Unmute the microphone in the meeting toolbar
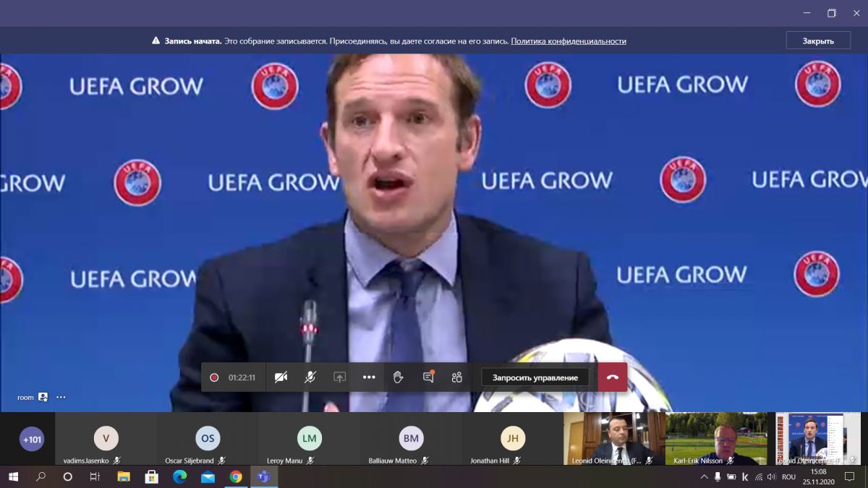868x488 pixels. (310, 377)
